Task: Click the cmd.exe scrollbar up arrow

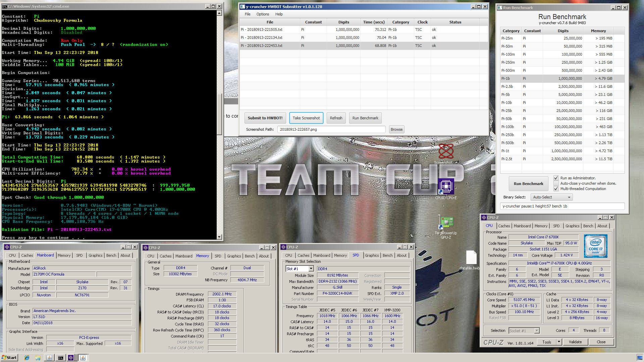Action: (219, 13)
